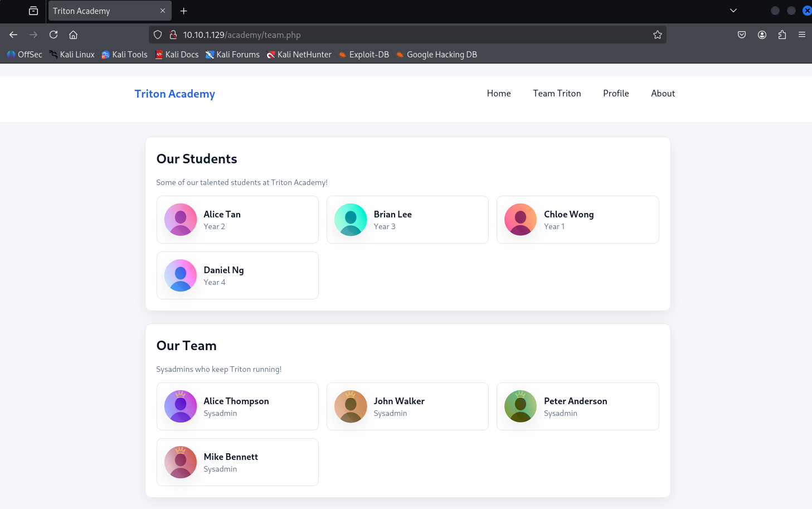Open a new tab with plus button
The height and width of the screenshot is (509, 812).
[x=183, y=11]
